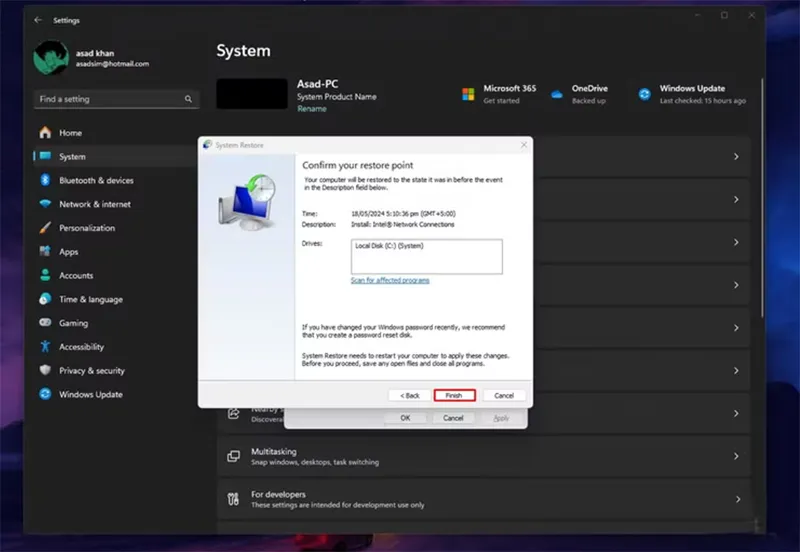Click the Rename link under Asad-PC
Image resolution: width=800 pixels, height=552 pixels.
(312, 109)
